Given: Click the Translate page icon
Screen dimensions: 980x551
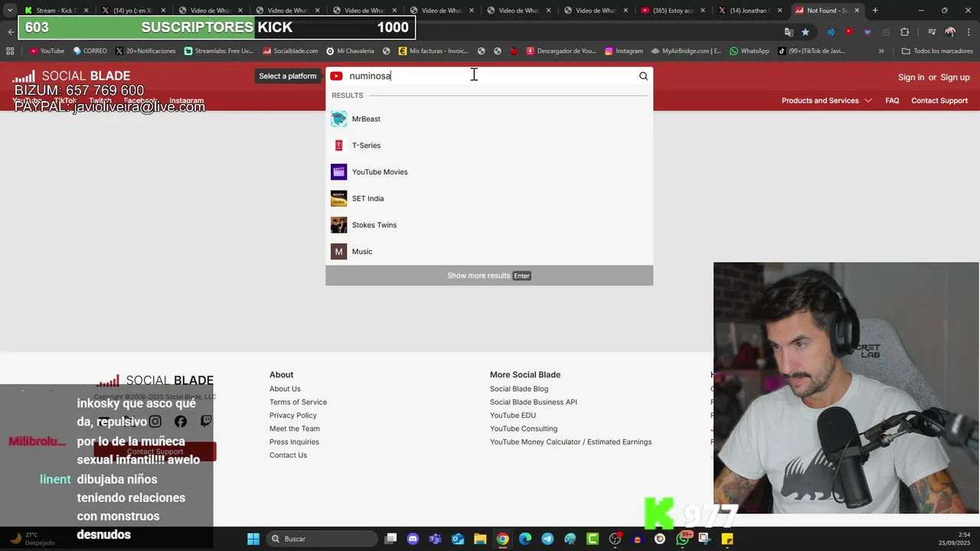Looking at the screenshot, I should point(789,32).
